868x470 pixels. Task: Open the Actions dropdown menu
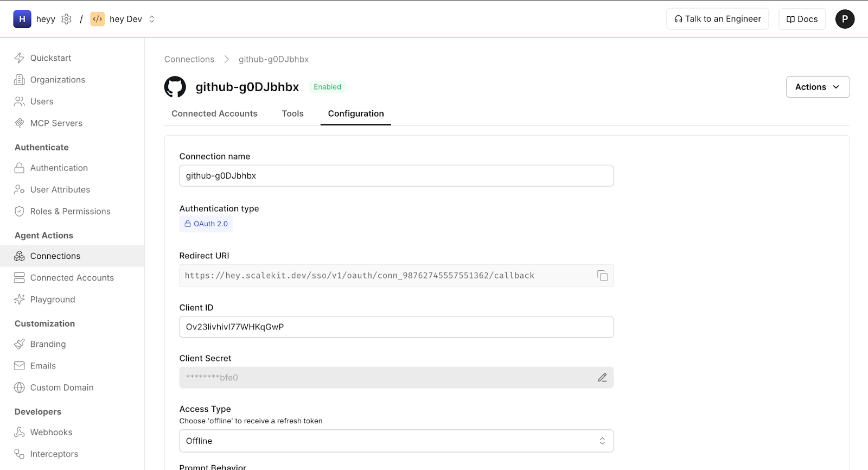point(818,87)
